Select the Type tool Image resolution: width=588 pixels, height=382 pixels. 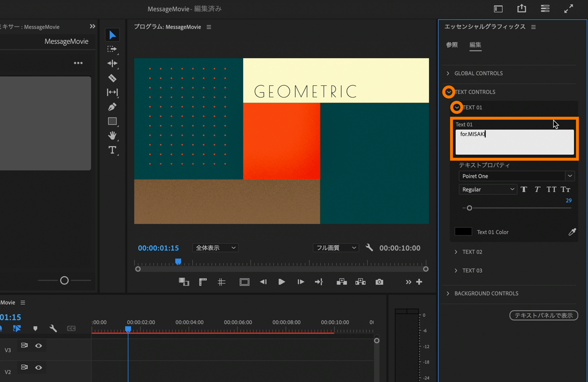112,150
